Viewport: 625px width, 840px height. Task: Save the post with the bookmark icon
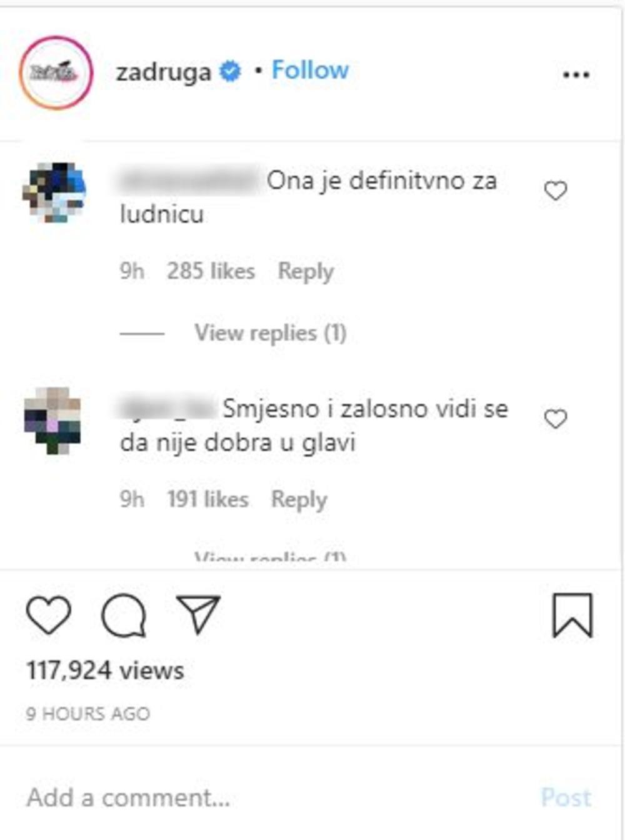tap(572, 616)
